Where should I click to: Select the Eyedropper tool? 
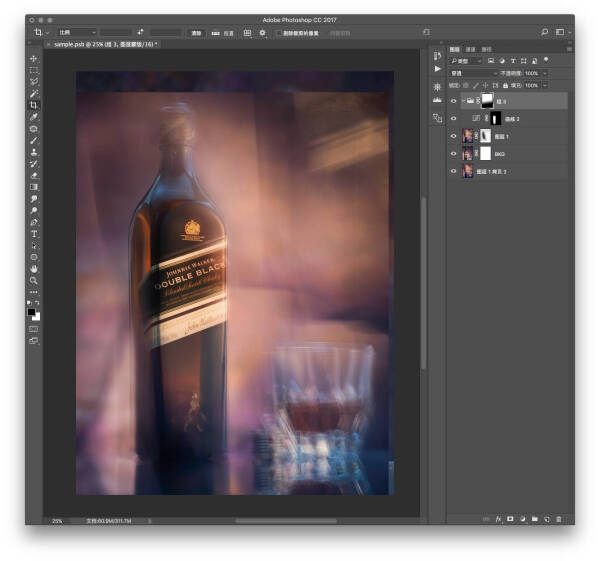click(x=34, y=117)
